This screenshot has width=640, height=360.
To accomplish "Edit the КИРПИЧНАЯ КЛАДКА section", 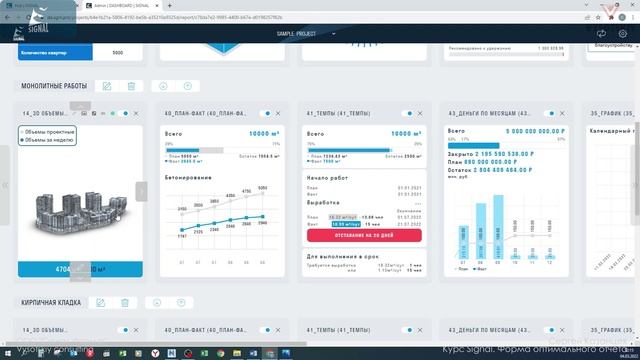I will (x=100, y=302).
